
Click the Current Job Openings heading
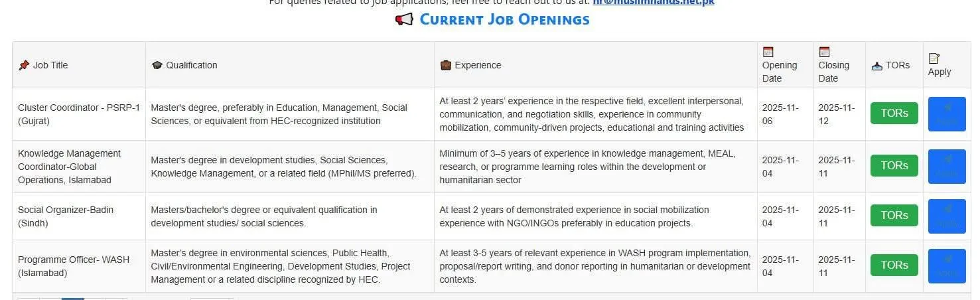pos(504,20)
